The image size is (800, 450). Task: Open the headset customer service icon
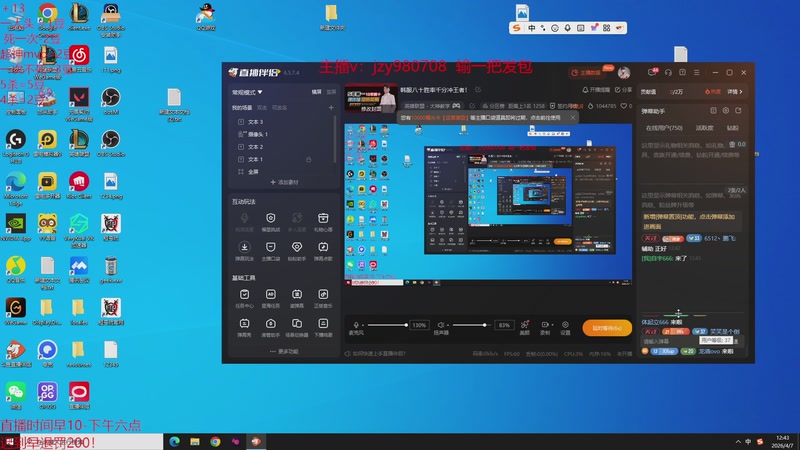(668, 72)
